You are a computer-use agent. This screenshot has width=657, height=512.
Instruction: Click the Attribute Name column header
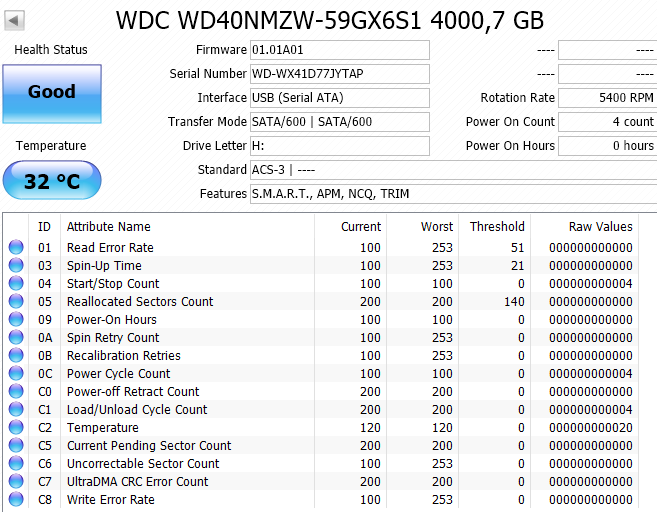point(109,227)
